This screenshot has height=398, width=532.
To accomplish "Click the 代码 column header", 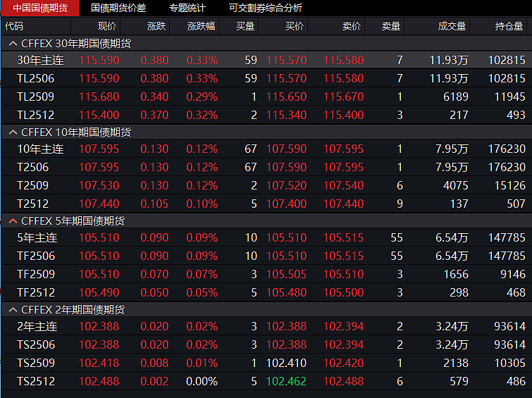I will (14, 26).
